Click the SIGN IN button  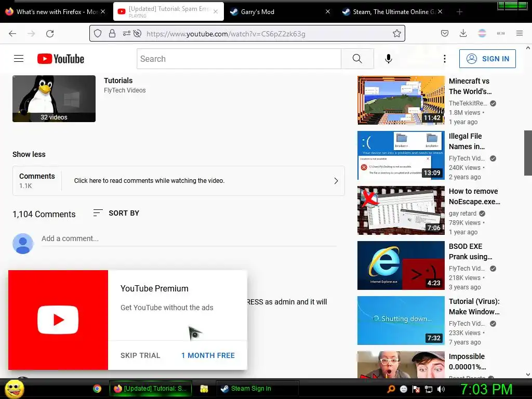(x=487, y=59)
